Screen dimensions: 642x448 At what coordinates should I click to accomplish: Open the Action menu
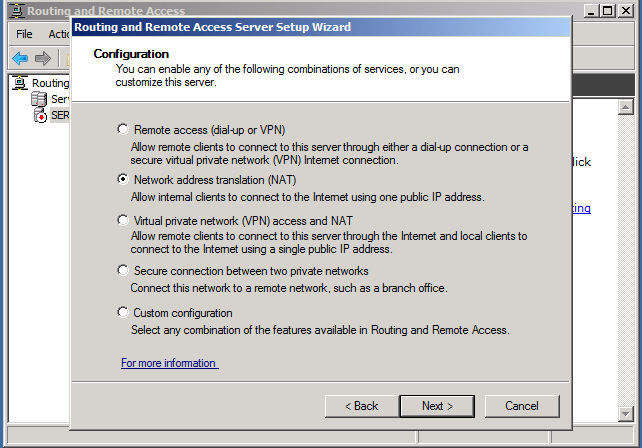(59, 34)
